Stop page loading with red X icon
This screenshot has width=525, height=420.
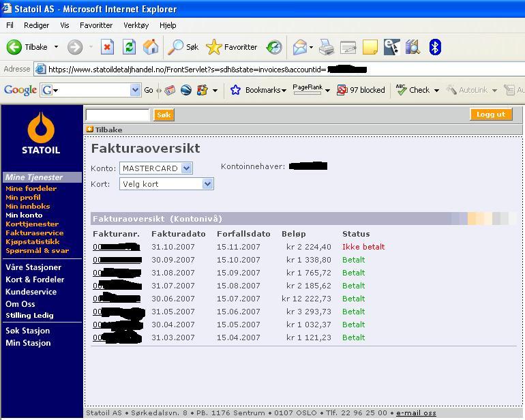[107, 47]
